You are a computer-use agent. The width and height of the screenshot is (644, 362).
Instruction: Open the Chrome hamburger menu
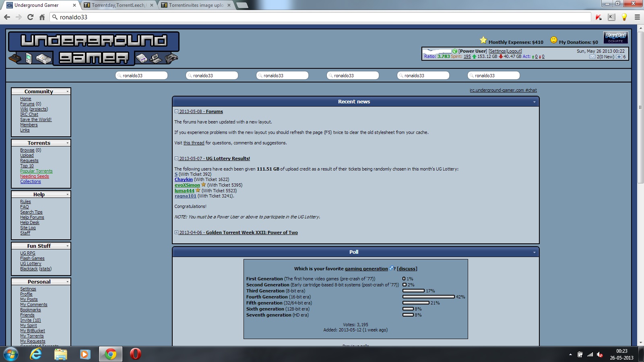(x=637, y=17)
